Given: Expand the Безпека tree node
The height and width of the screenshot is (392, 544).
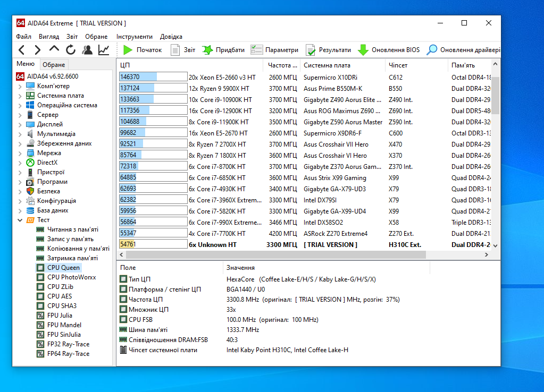Looking at the screenshot, I should coord(20,191).
